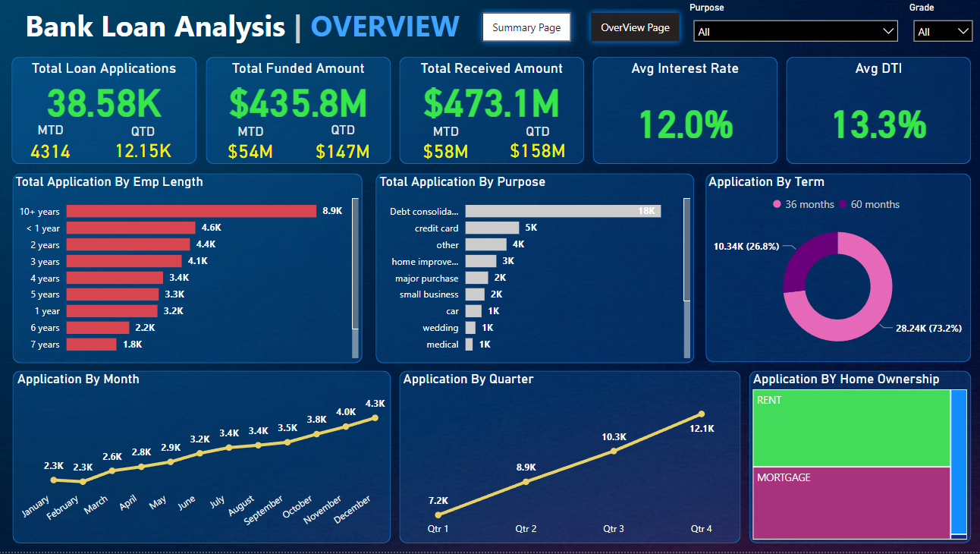Navigate to the Summary Page

coord(526,27)
